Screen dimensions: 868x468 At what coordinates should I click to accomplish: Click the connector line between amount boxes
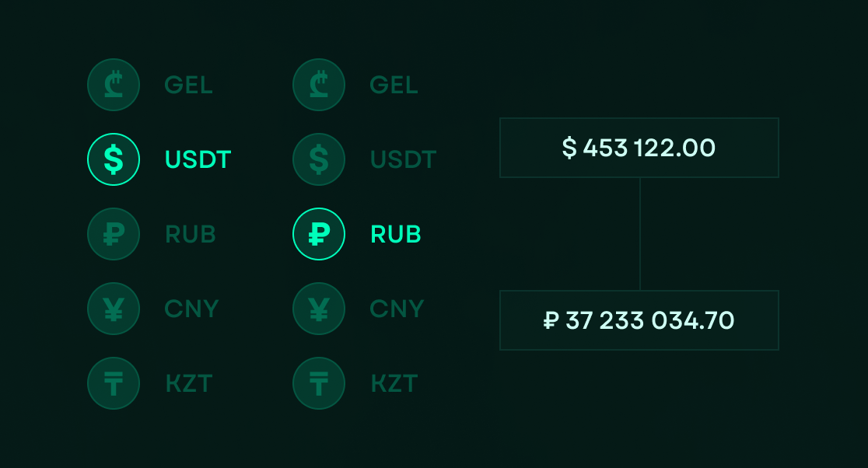[639, 233]
